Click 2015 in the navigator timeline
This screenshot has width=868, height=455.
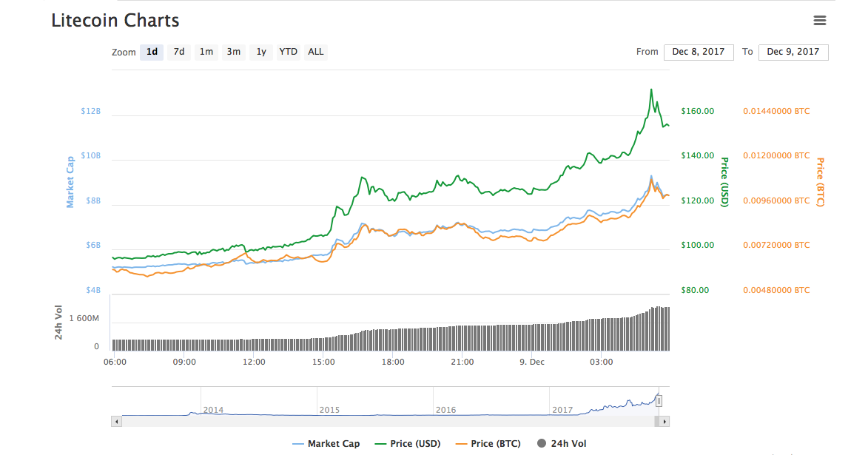click(329, 409)
